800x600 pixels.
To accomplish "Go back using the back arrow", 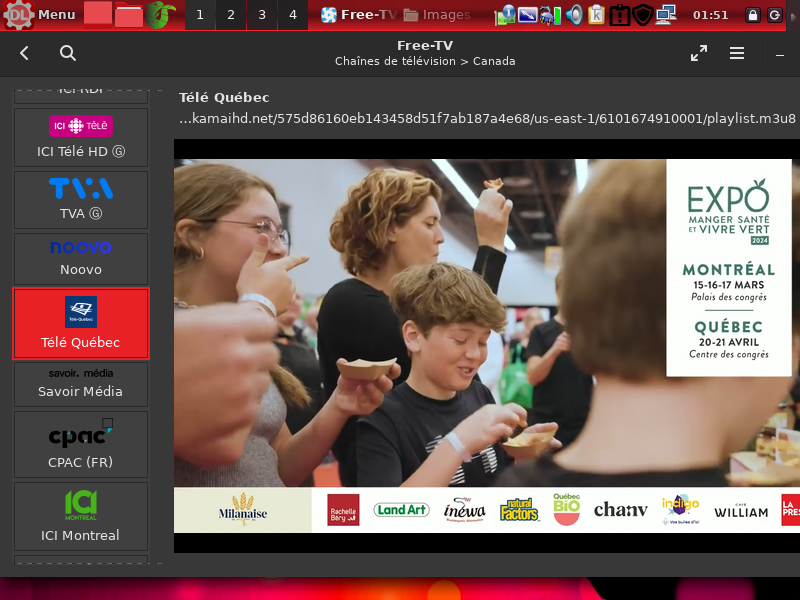I will coord(25,54).
